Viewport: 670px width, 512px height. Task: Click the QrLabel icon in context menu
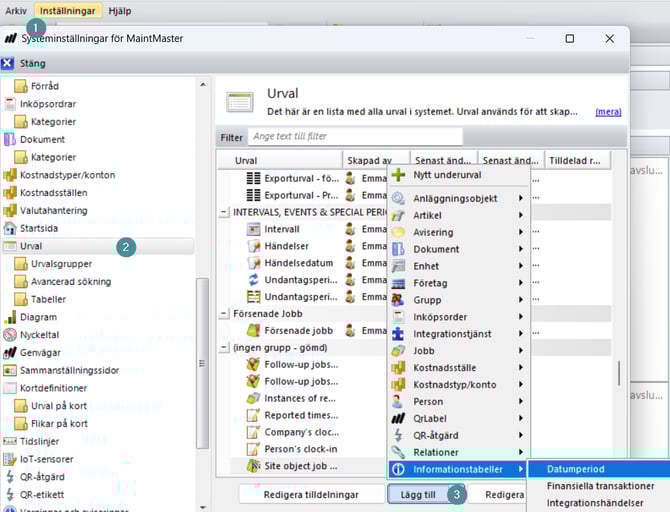[398, 418]
